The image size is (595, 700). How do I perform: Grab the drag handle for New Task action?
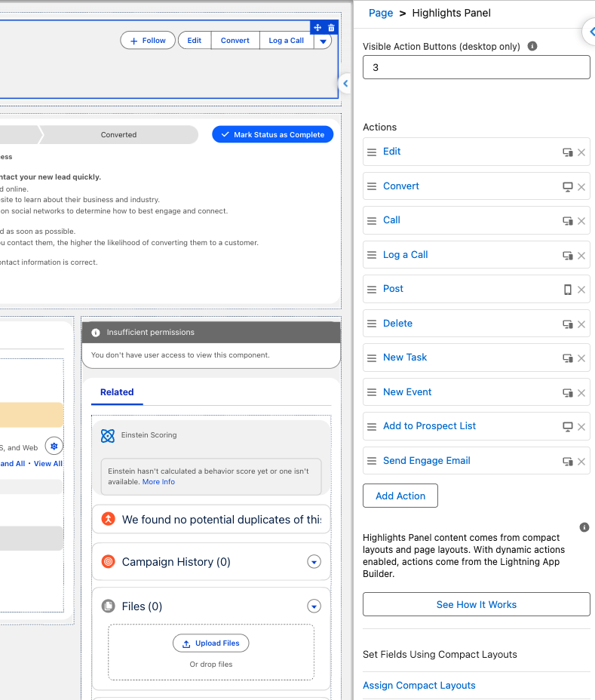[371, 358]
